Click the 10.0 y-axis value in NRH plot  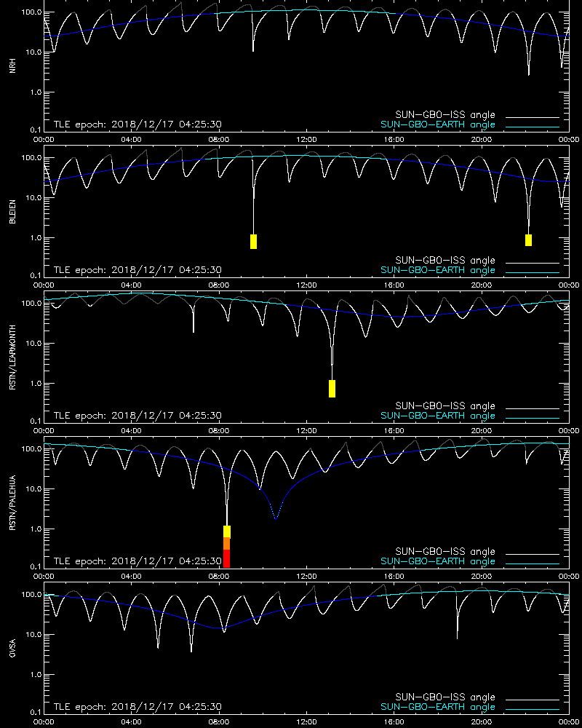click(31, 52)
